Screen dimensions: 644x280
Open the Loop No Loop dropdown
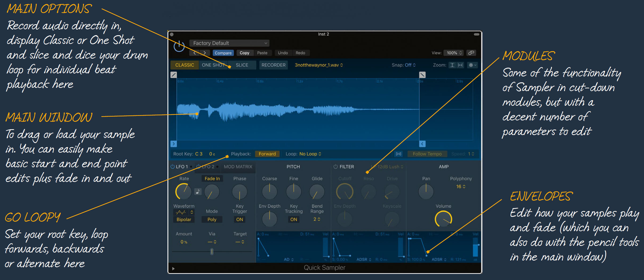click(x=310, y=154)
